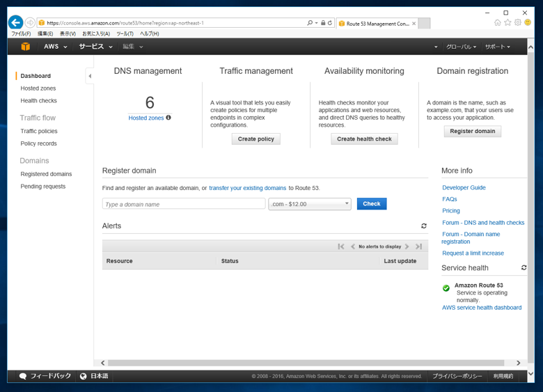The image size is (543, 392).
Task: Open favorites star icon
Action: pyautogui.click(x=507, y=23)
